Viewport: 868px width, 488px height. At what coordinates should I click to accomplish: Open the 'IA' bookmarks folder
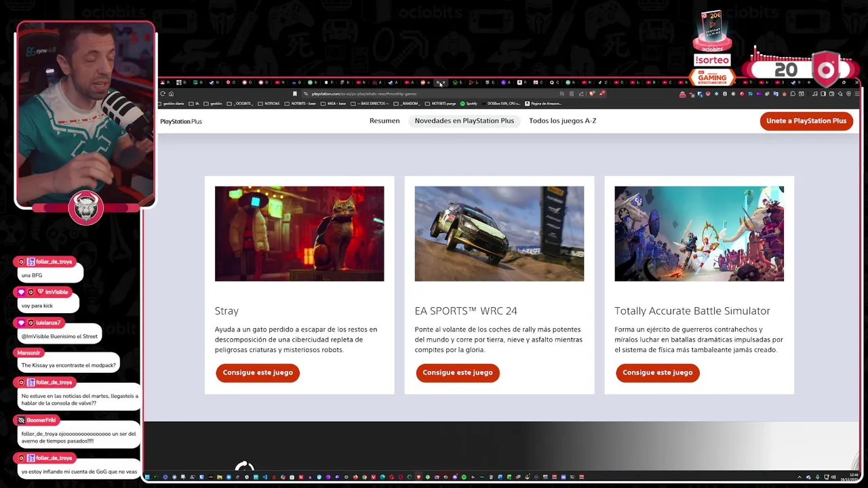pyautogui.click(x=194, y=104)
